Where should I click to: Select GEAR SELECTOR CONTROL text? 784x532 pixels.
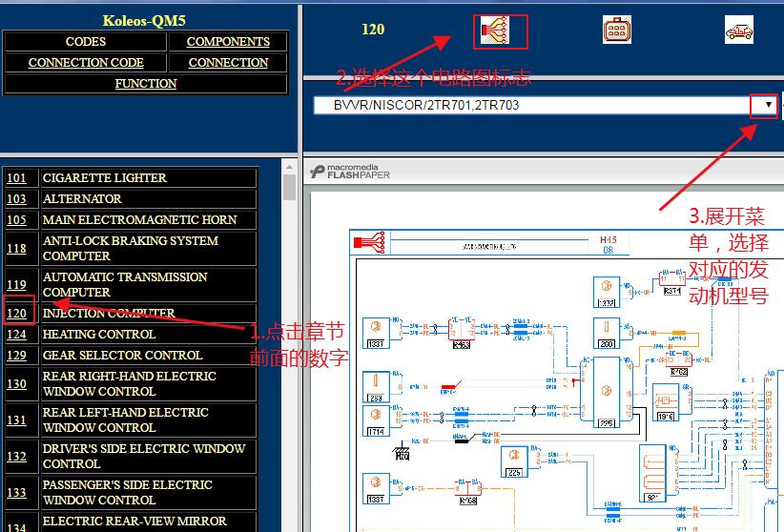122,356
